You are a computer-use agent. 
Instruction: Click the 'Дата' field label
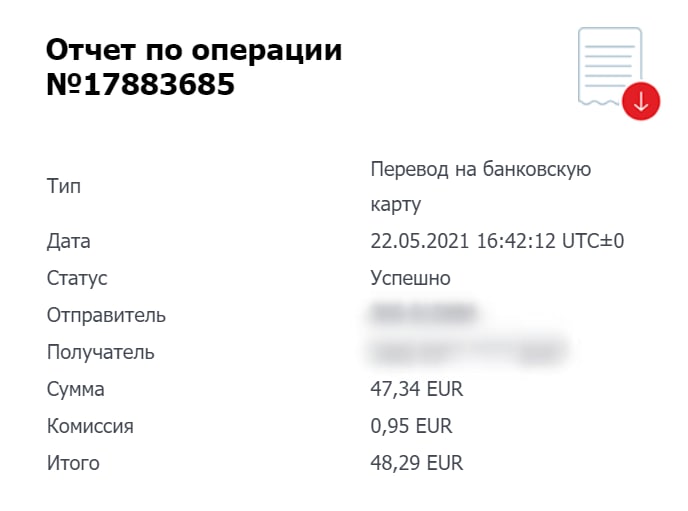click(x=68, y=241)
